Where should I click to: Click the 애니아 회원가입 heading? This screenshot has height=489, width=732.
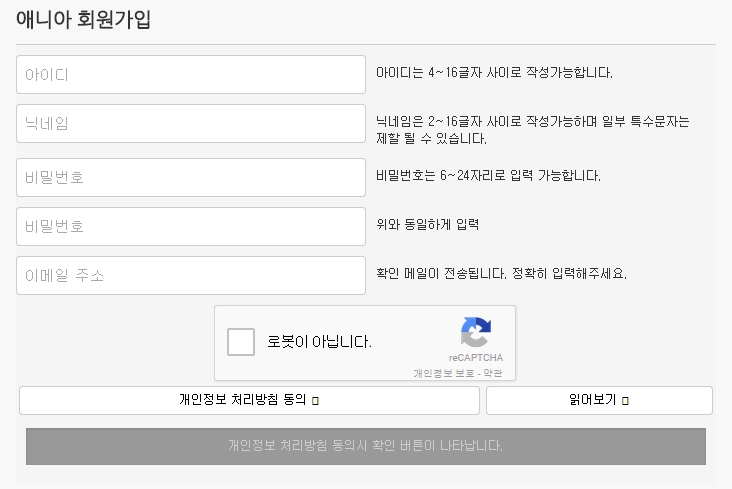point(84,20)
